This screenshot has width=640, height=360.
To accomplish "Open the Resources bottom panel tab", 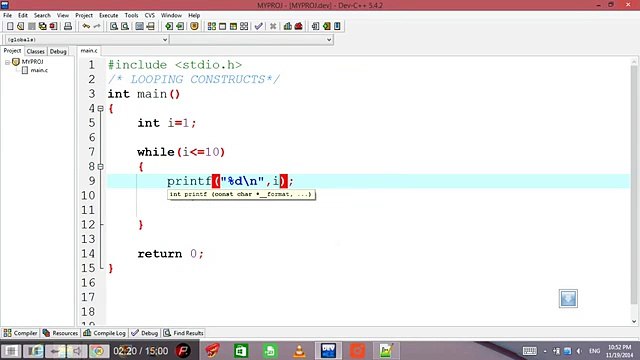I will click(60, 333).
